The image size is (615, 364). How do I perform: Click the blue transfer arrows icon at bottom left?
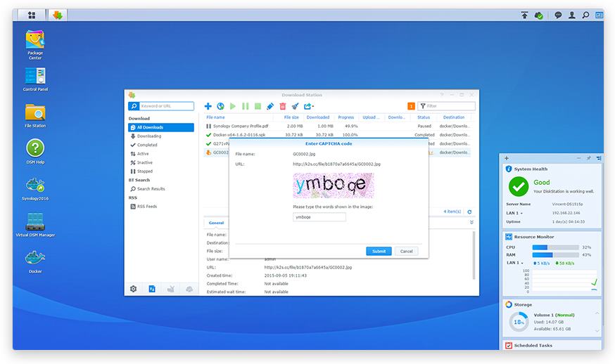click(152, 289)
